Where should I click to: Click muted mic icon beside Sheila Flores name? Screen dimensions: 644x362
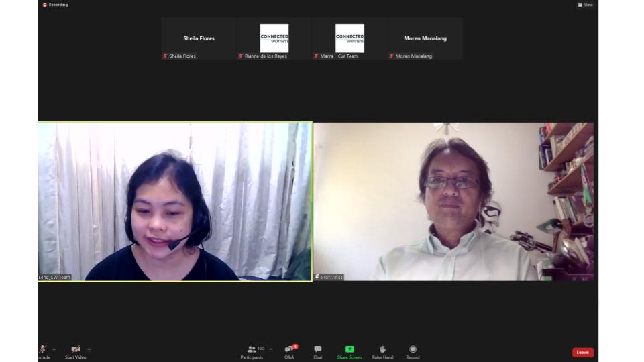[166, 56]
